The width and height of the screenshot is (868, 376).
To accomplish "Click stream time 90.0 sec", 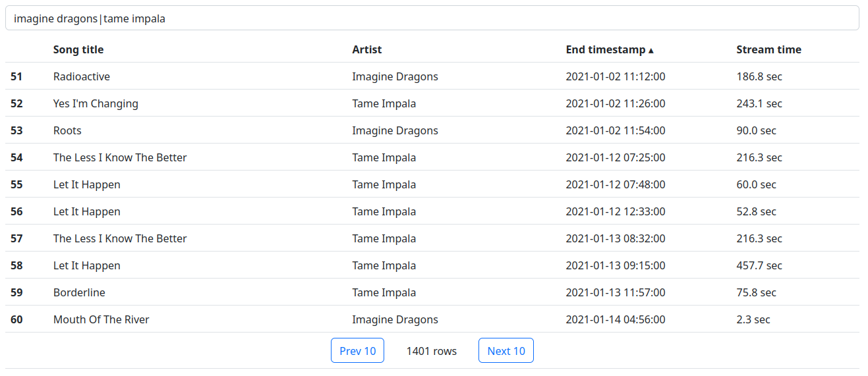I will tap(757, 130).
